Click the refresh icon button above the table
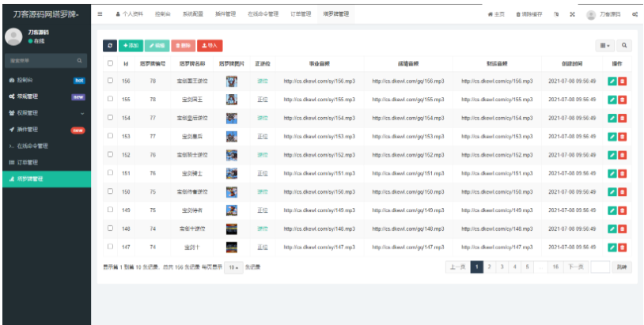Screen dimensions: 644x325 click(110, 46)
